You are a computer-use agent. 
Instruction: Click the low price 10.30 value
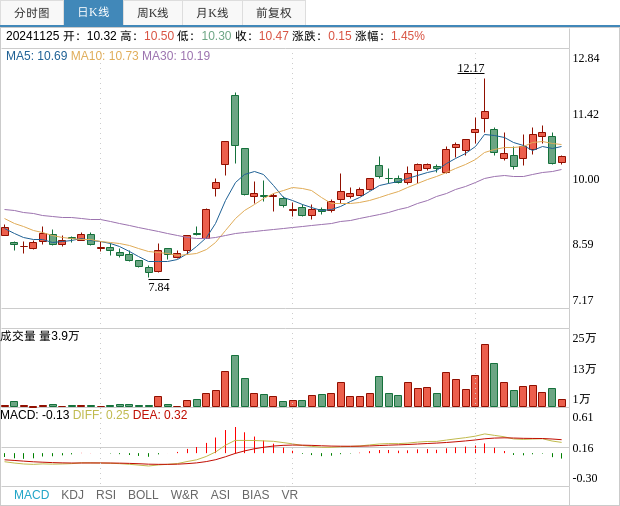tap(216, 36)
